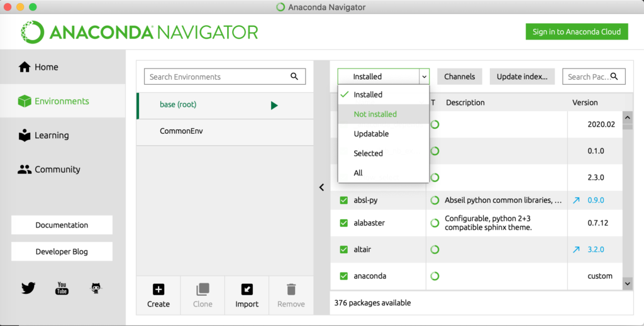Click the type icon in the 2020.02 row
Viewport: 644px width, 326px height.
(x=435, y=124)
